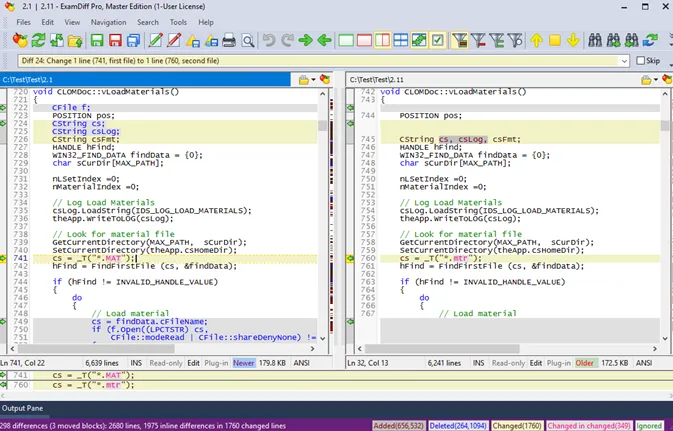Toggle the highlighted first funnel filter button
Viewport: 673px width, 431px height.
[459, 40]
